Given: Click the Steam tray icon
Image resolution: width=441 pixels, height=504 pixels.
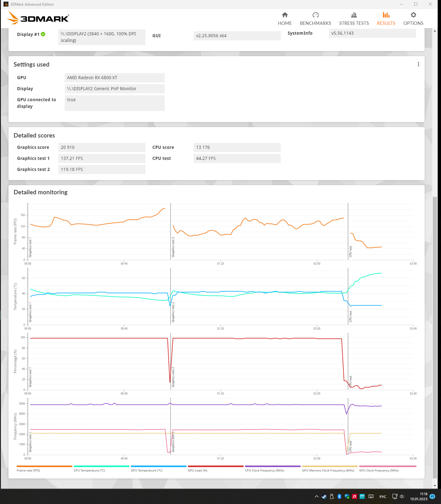Looking at the screenshot, I should pyautogui.click(x=324, y=496).
